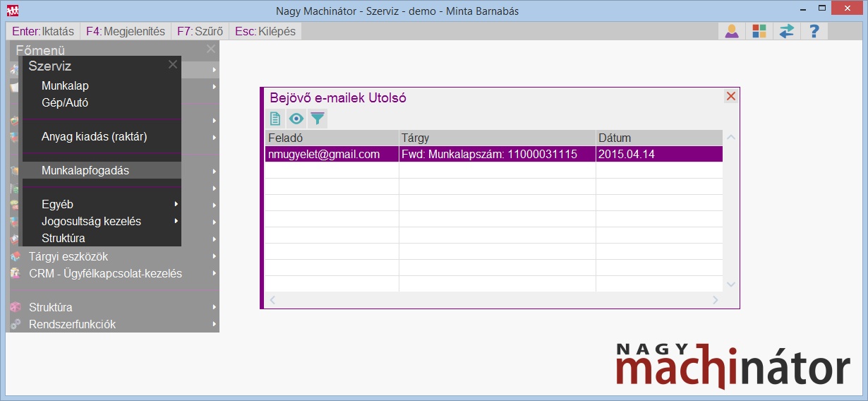Click the Tárgyi eszközök menu icon
The width and height of the screenshot is (868, 401).
coord(14,256)
